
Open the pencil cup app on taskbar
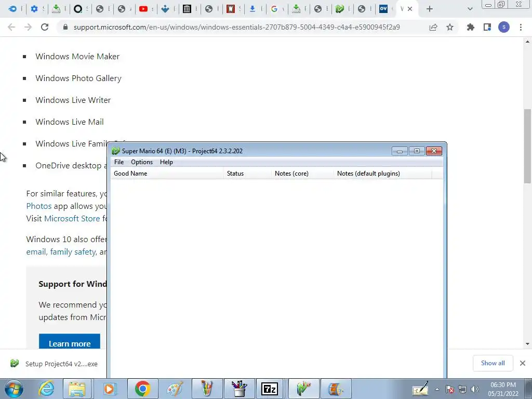pos(239,389)
